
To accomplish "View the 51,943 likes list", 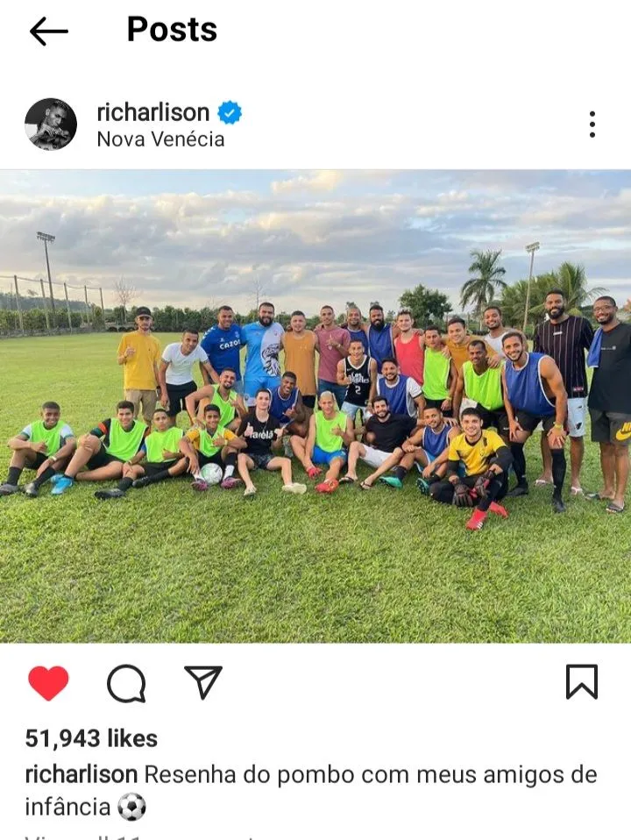I will tap(92, 738).
